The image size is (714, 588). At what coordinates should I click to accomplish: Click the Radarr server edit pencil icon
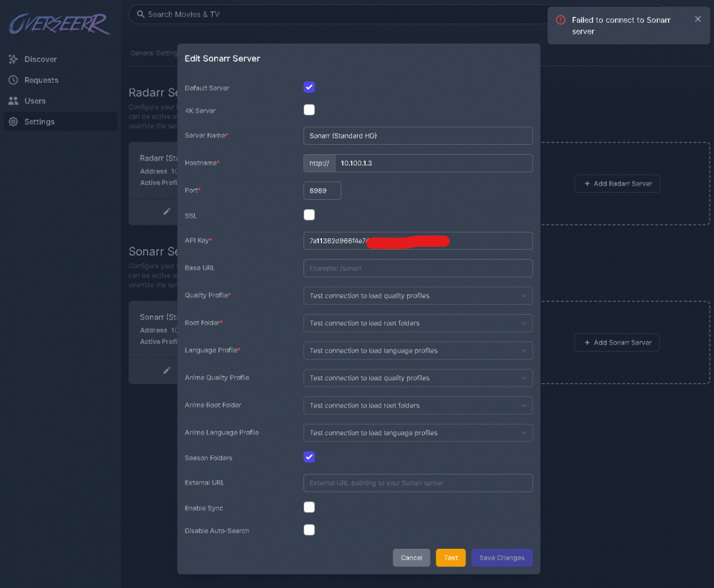click(166, 212)
